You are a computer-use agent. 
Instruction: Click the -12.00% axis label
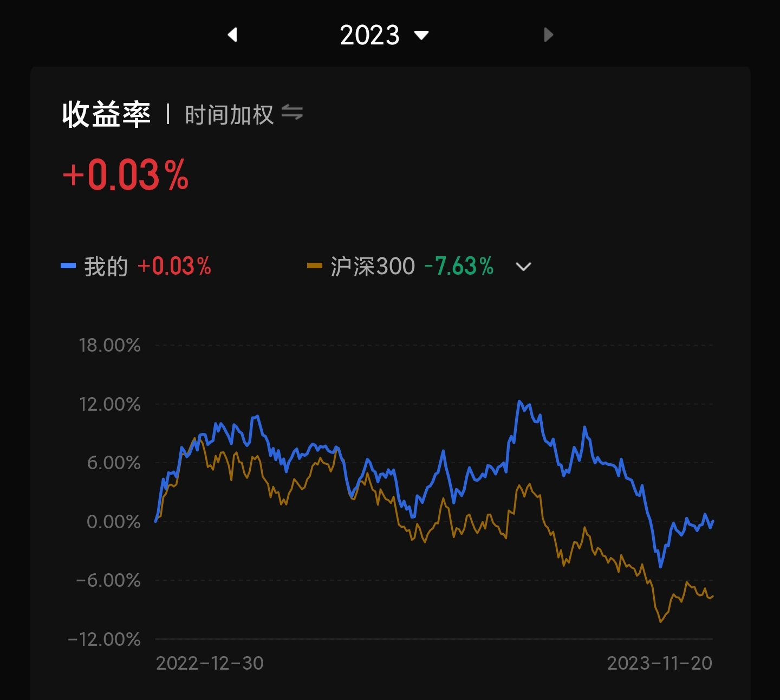coord(104,639)
